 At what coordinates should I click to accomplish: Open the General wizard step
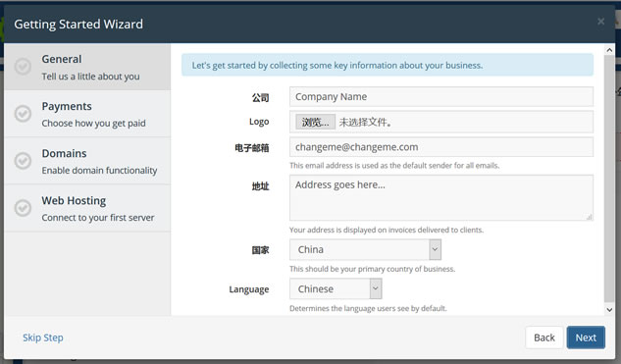tap(87, 67)
